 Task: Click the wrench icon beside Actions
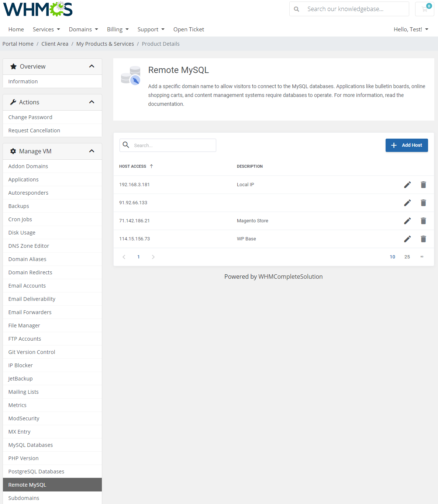[x=13, y=102]
